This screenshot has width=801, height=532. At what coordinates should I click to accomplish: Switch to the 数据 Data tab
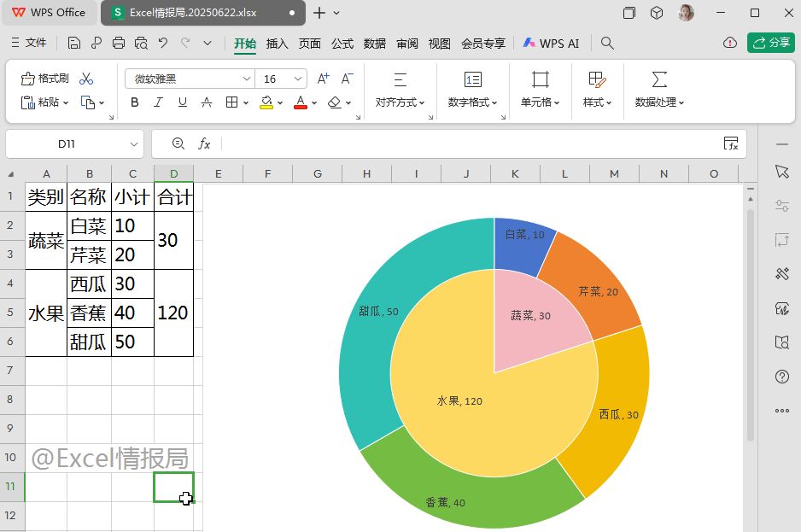(x=374, y=44)
